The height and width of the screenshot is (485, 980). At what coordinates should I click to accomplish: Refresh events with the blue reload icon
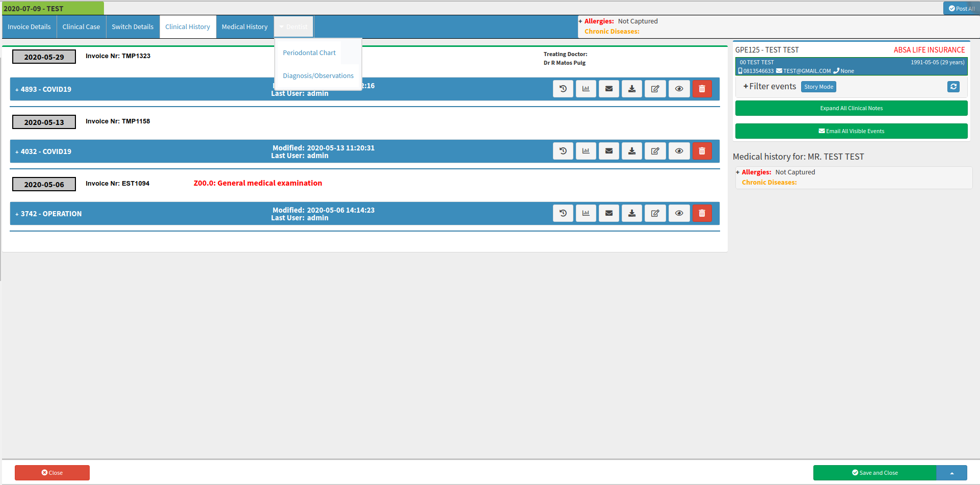pos(953,87)
